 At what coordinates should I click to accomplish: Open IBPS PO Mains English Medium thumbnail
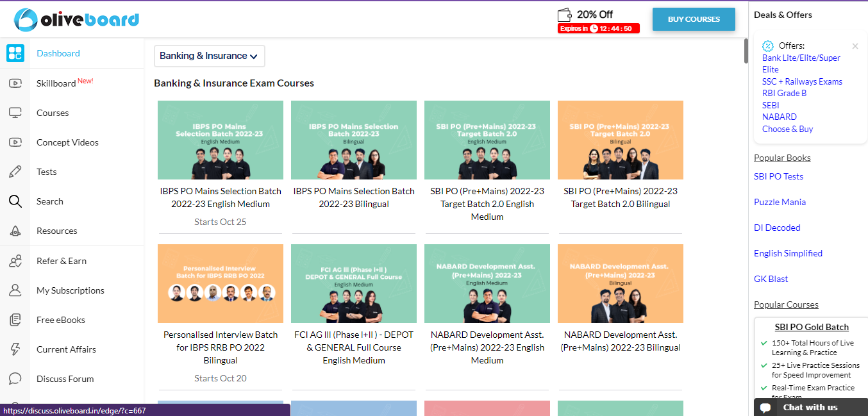coord(221,140)
